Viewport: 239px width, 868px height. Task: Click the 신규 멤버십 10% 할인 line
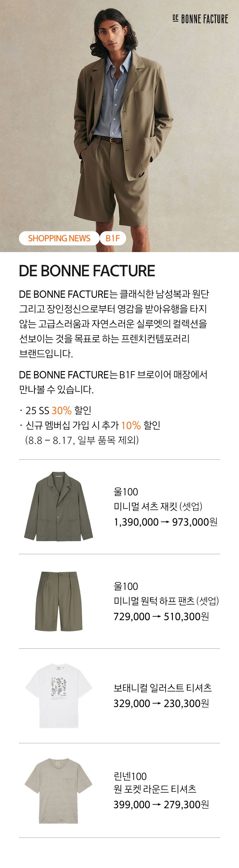(x=90, y=425)
